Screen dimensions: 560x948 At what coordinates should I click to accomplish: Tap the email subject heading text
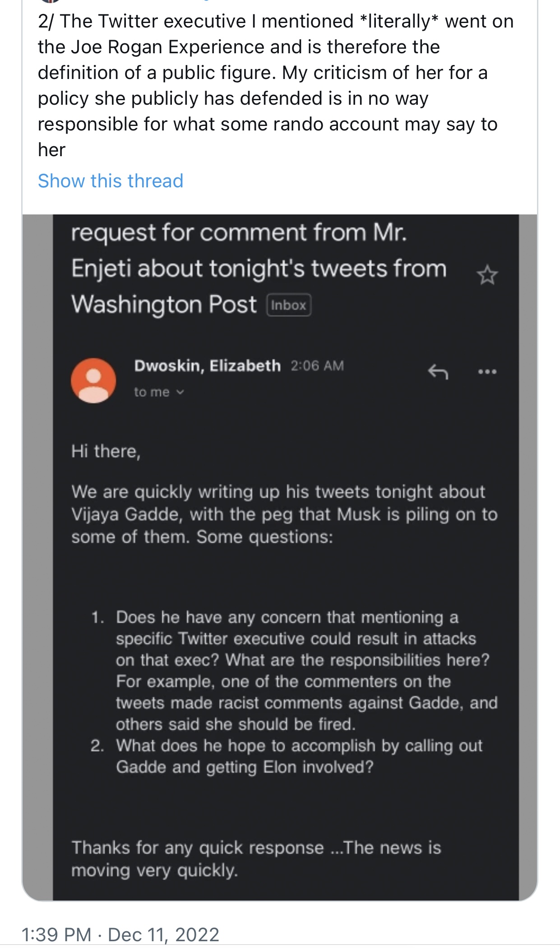click(x=259, y=269)
